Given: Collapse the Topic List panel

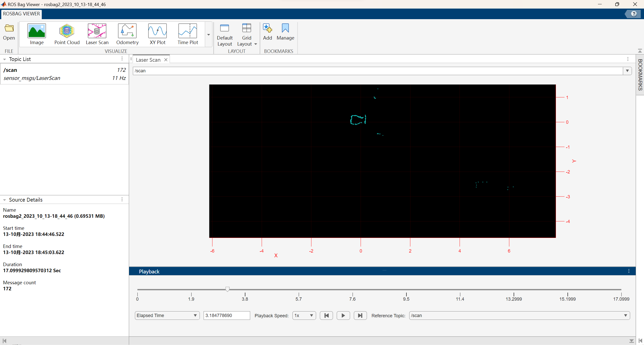Looking at the screenshot, I should pos(4,59).
